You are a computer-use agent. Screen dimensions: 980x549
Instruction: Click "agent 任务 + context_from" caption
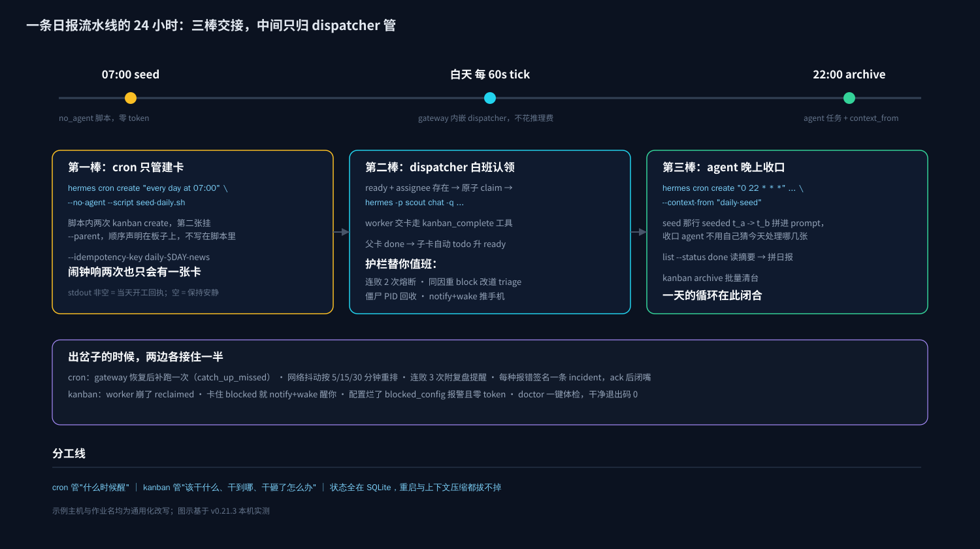coord(851,118)
